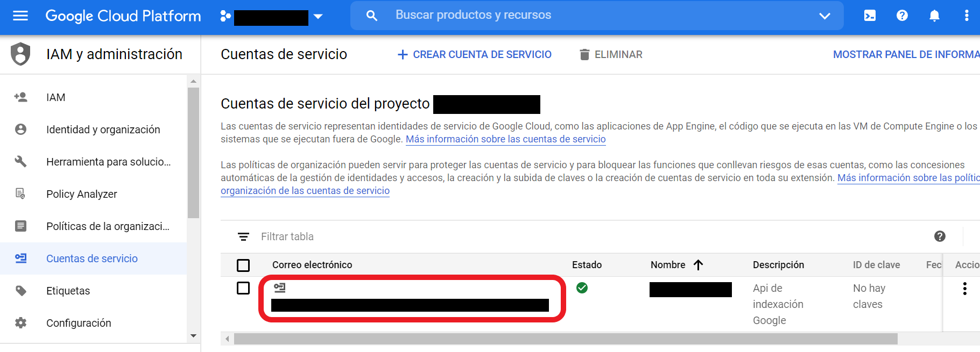Click sidebar scrollbar up arrow

(x=193, y=81)
